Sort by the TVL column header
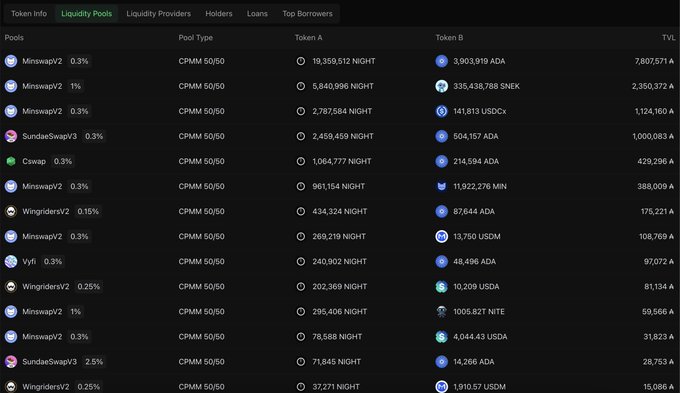680x393 pixels. (668, 38)
